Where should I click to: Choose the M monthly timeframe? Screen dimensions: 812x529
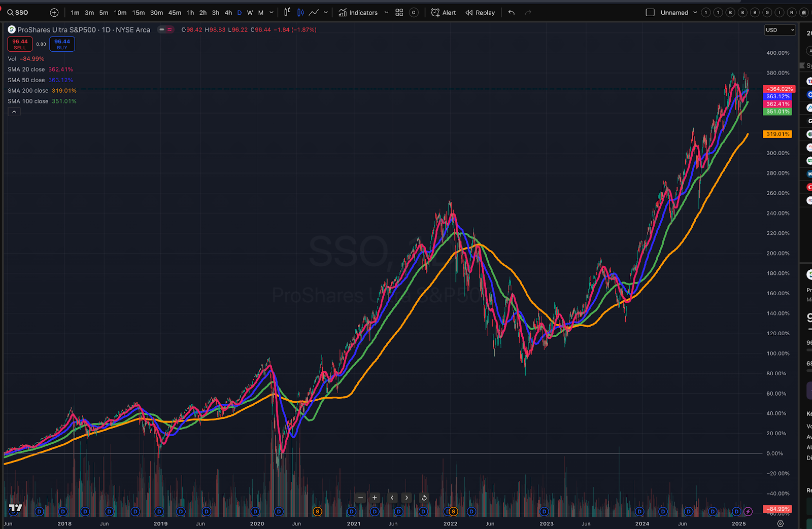pyautogui.click(x=261, y=13)
